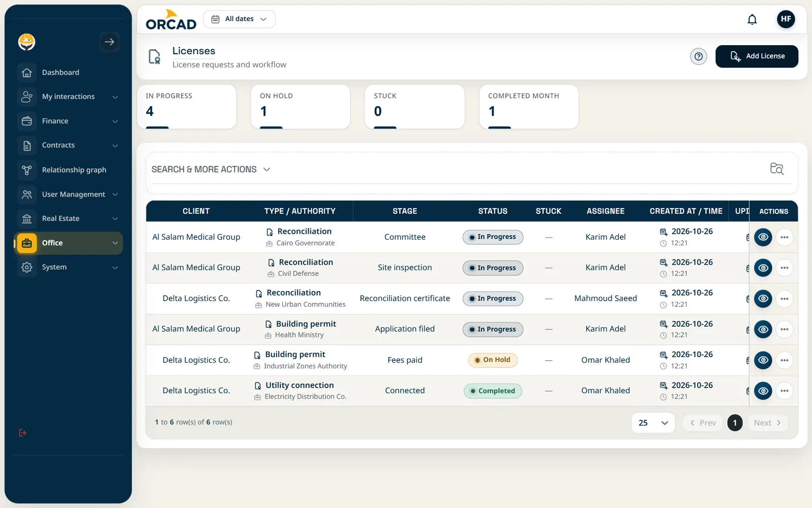Click the help question mark icon
This screenshot has width=812, height=508.
coord(698,56)
